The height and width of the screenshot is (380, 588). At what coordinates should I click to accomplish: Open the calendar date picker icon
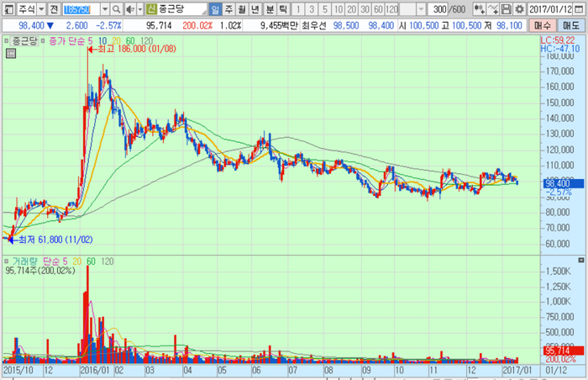click(581, 9)
